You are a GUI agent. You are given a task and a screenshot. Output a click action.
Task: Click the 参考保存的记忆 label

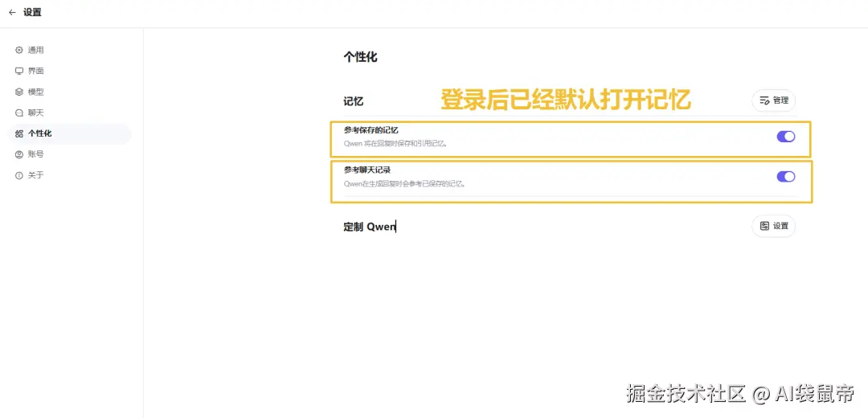(371, 131)
